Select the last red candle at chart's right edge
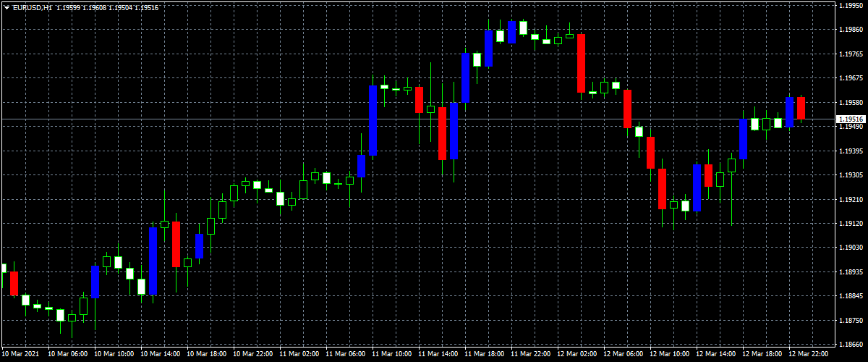Image resolution: width=868 pixels, height=362 pixels. (801, 108)
